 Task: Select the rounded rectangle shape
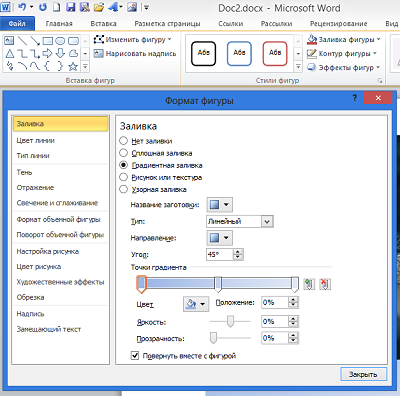(x=73, y=41)
